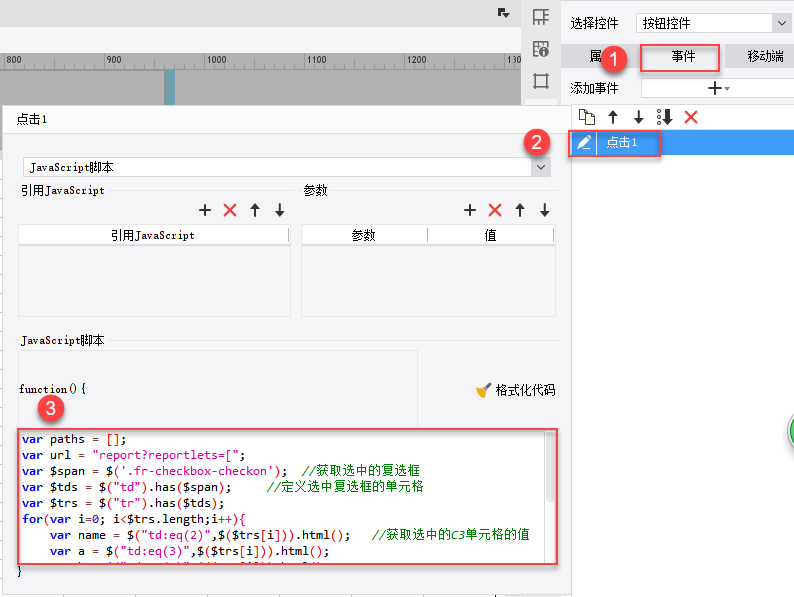794x597 pixels.
Task: Click the frame icon in the sidebar strip
Action: (541, 81)
